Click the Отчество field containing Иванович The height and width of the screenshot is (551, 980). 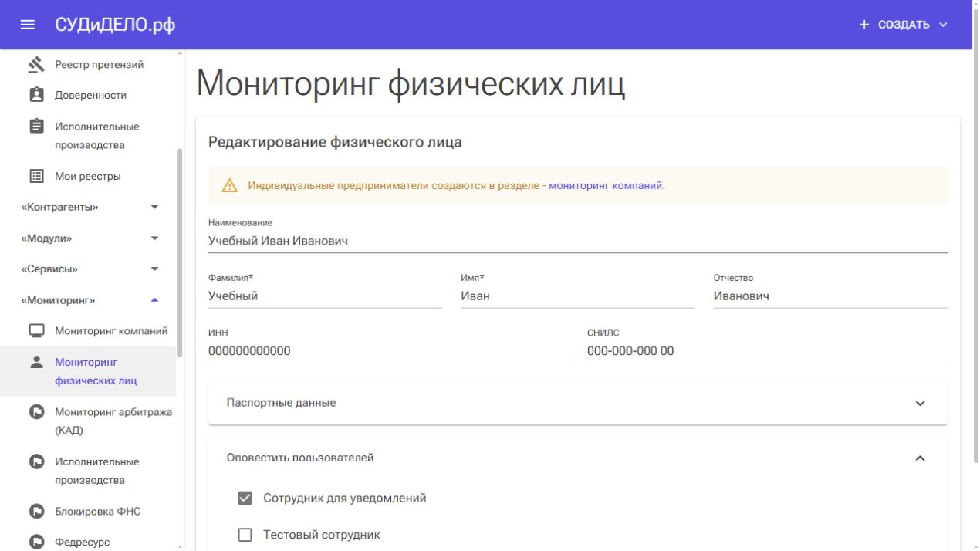point(830,296)
